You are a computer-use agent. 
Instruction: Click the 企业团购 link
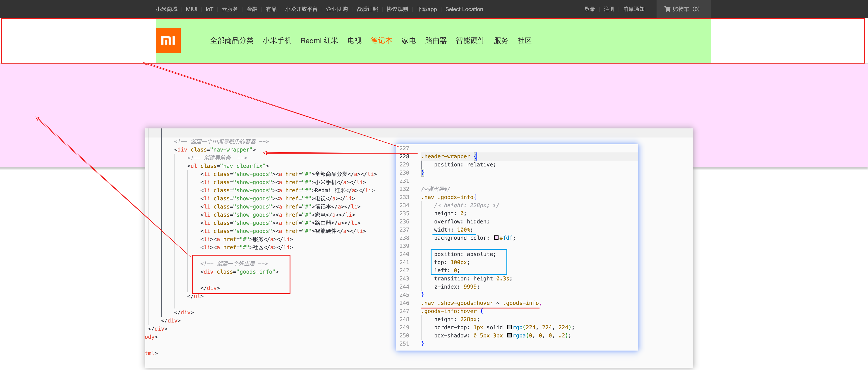337,9
